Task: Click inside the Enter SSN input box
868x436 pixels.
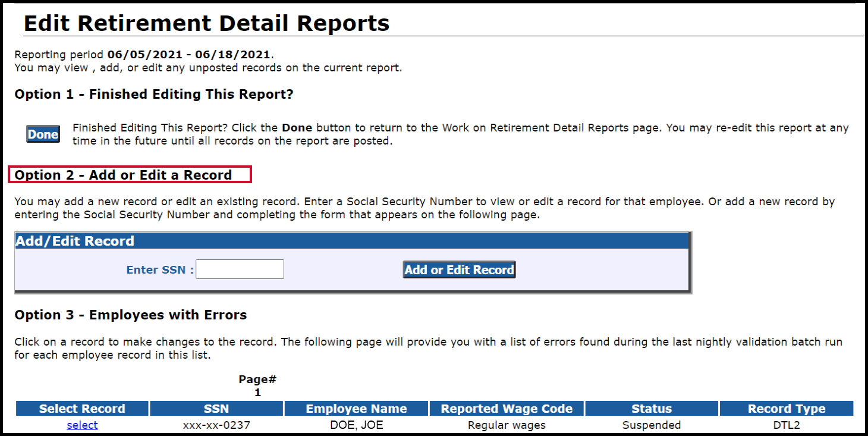Action: point(240,269)
